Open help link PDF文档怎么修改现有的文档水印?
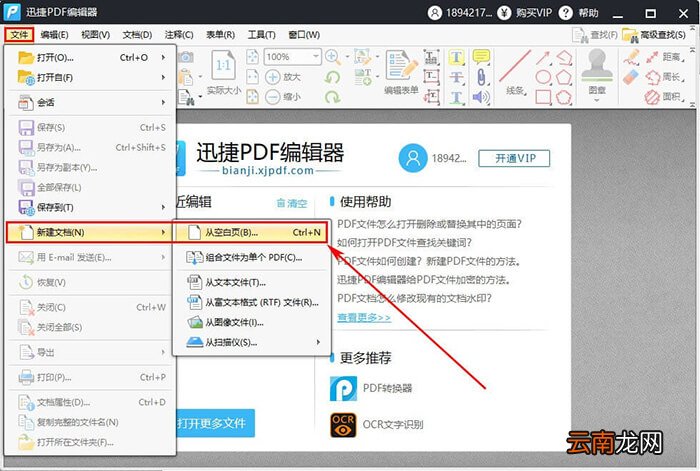The width and height of the screenshot is (700, 471). pos(414,298)
